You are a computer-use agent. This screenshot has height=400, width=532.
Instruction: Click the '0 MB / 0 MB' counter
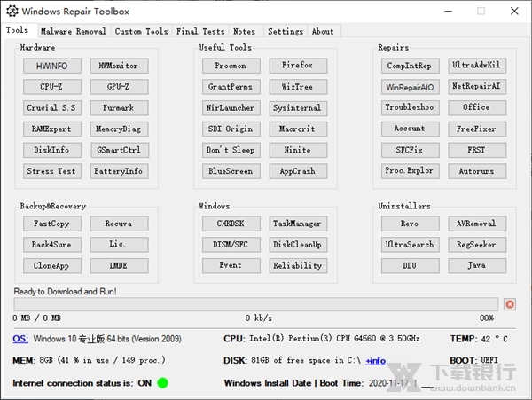click(36, 318)
